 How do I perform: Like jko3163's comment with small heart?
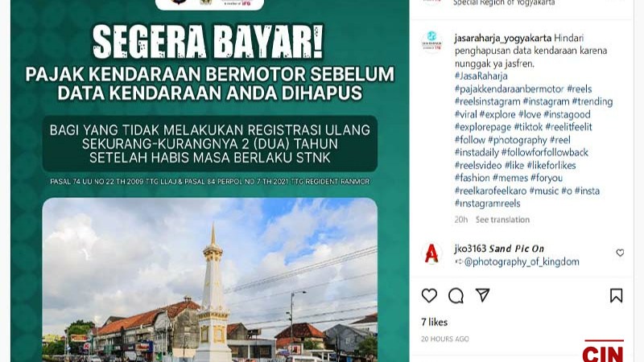tap(620, 253)
